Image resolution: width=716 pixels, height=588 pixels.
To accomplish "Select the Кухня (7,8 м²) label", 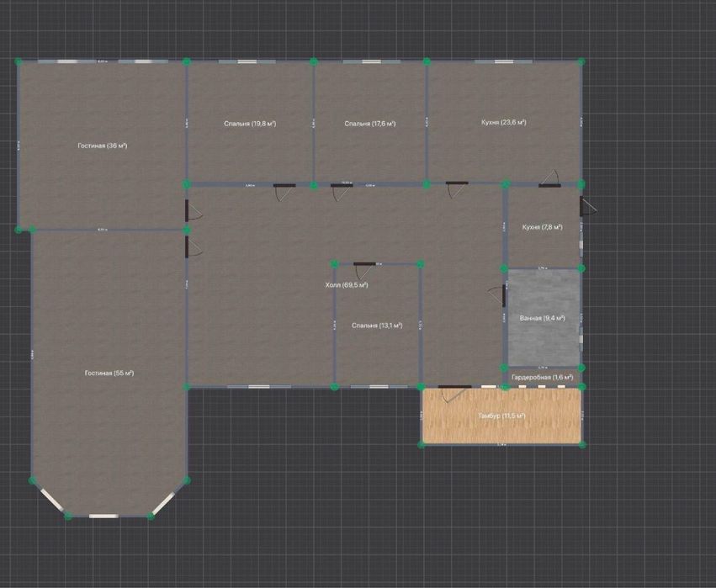I will (x=542, y=227).
